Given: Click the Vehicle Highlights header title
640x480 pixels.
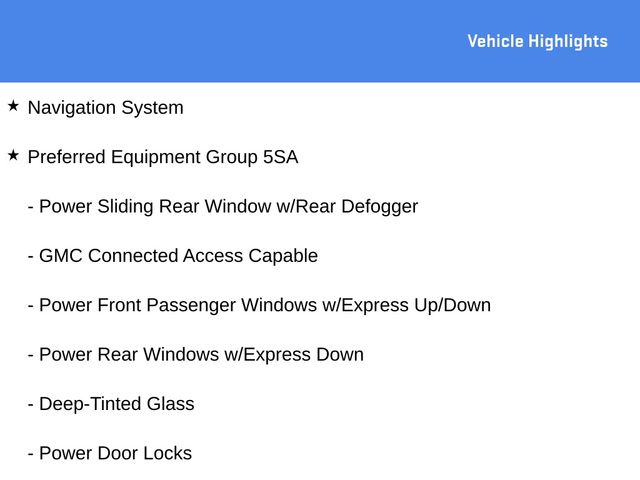Looking at the screenshot, I should point(538,42).
